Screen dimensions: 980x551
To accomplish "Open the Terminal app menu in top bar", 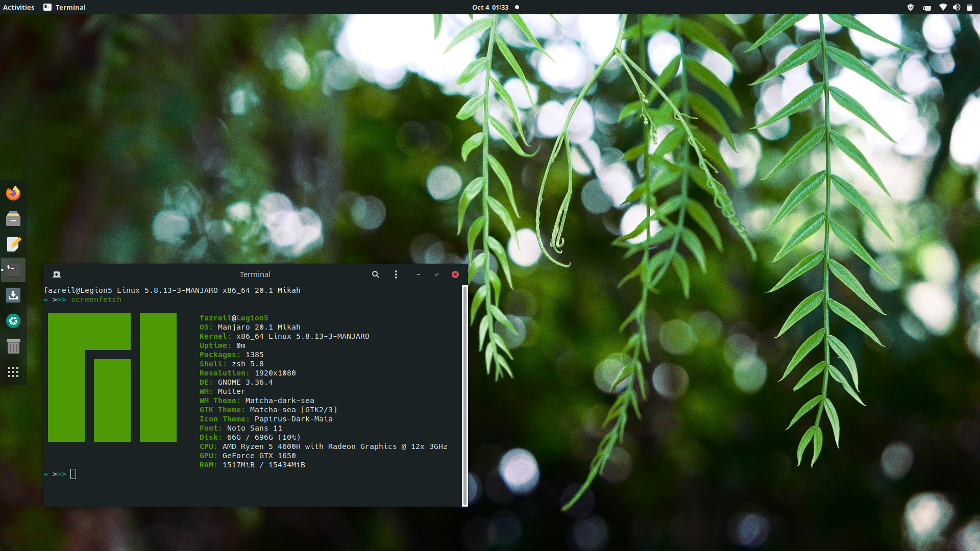I will [65, 7].
